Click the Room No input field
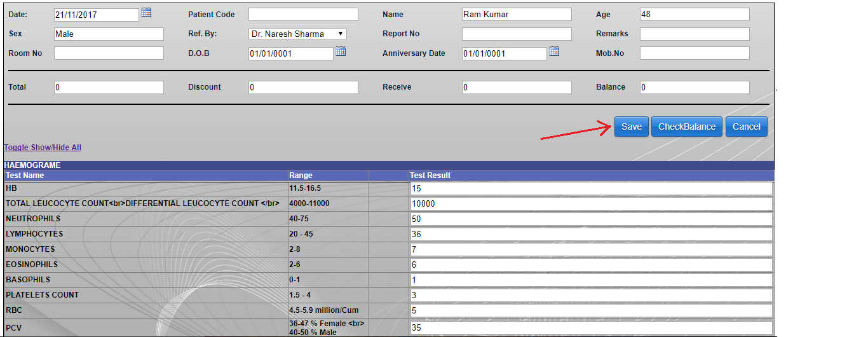Screen dimensions: 868x337 point(109,53)
